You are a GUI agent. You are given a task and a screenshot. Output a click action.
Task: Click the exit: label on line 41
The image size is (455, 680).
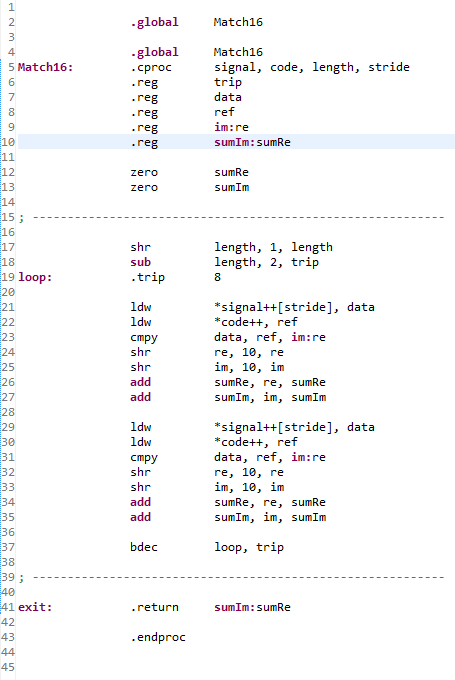tap(35, 607)
